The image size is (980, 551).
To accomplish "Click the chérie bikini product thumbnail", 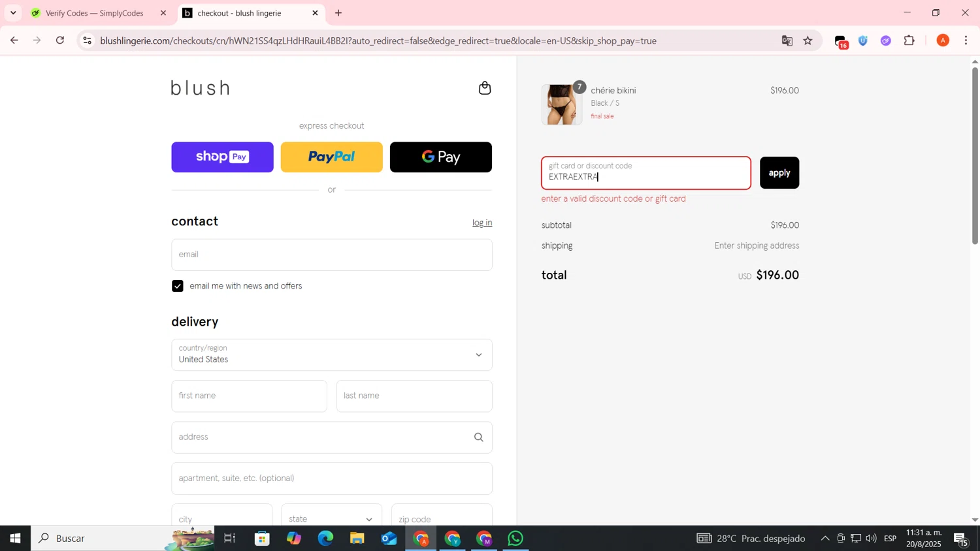I will tap(562, 104).
